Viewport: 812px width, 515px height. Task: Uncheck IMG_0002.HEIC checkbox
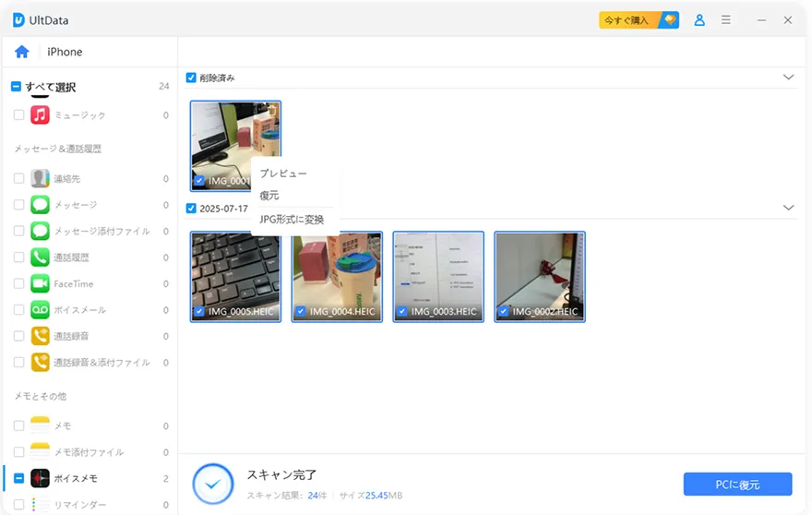click(504, 311)
